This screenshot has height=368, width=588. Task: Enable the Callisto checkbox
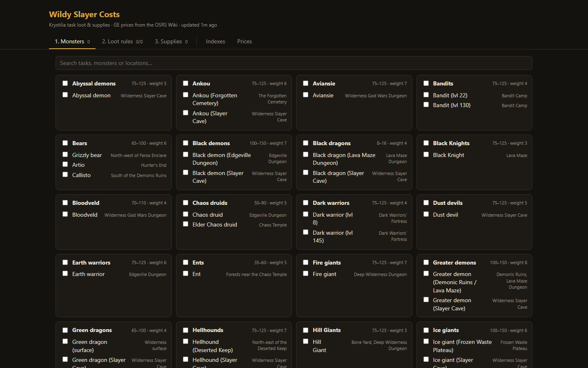click(x=65, y=175)
